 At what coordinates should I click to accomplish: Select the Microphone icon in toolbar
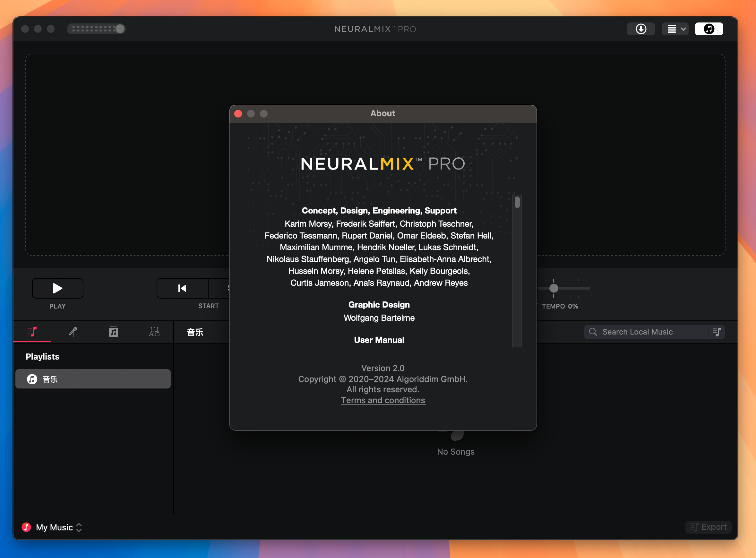click(73, 331)
